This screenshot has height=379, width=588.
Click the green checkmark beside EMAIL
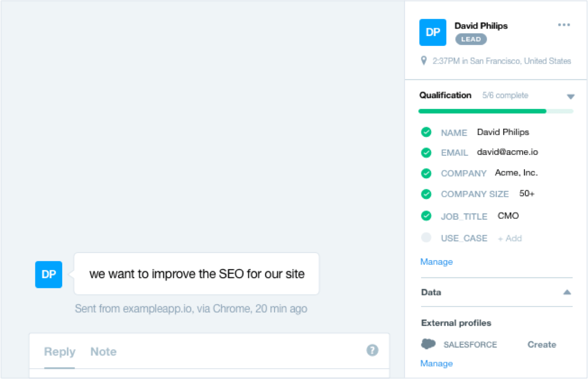[x=426, y=153]
